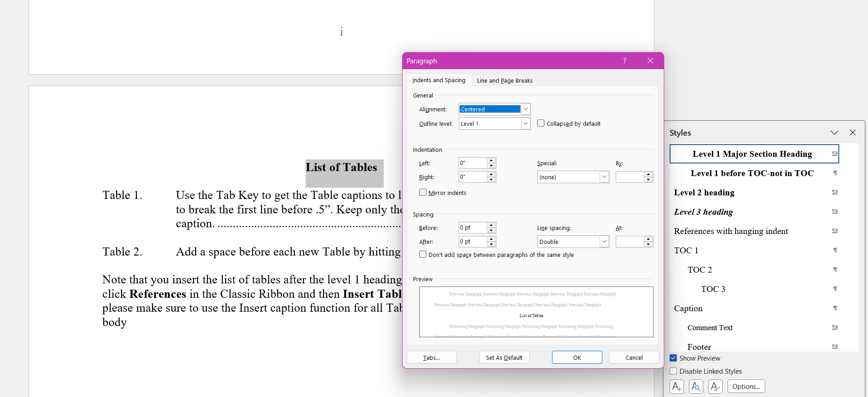Select Indents and Spacing tab

439,80
